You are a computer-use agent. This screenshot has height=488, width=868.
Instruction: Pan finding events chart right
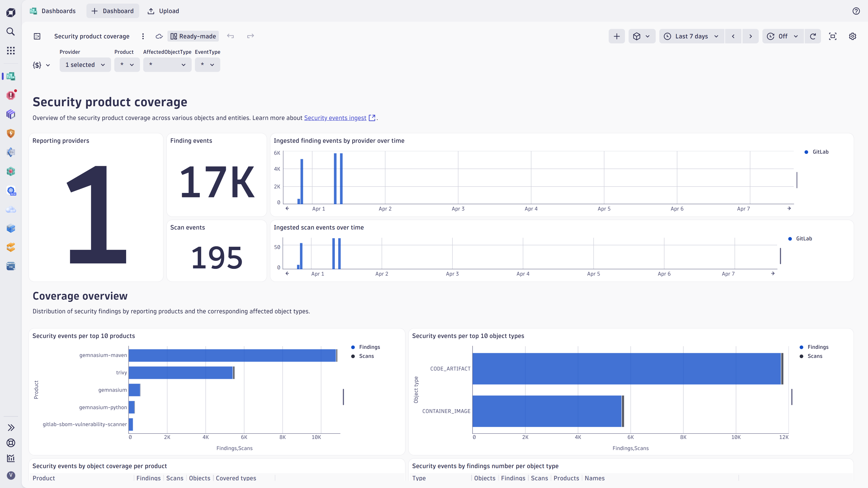[789, 209]
